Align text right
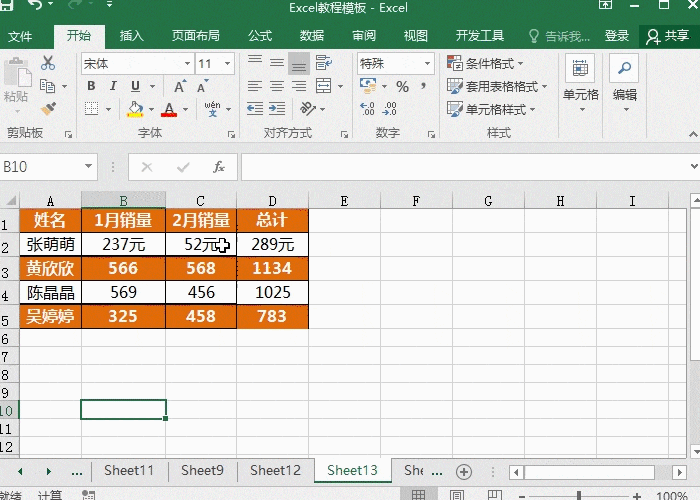The image size is (700, 500). (x=299, y=86)
